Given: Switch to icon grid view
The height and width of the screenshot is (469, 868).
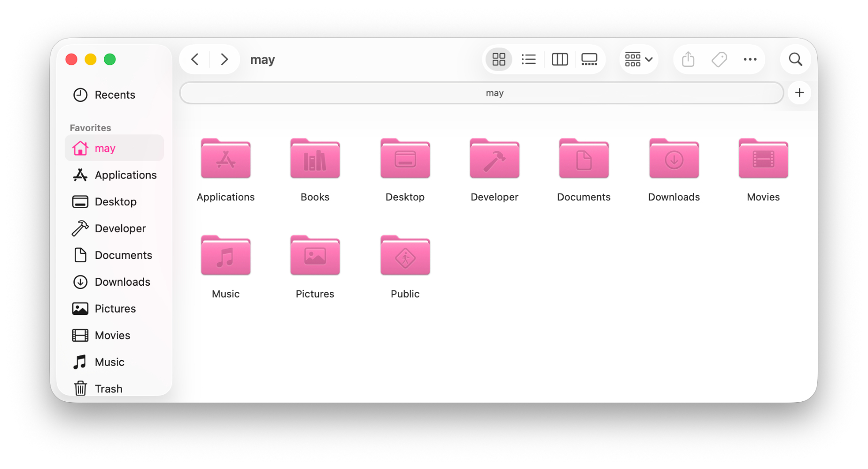Looking at the screenshot, I should [498, 60].
